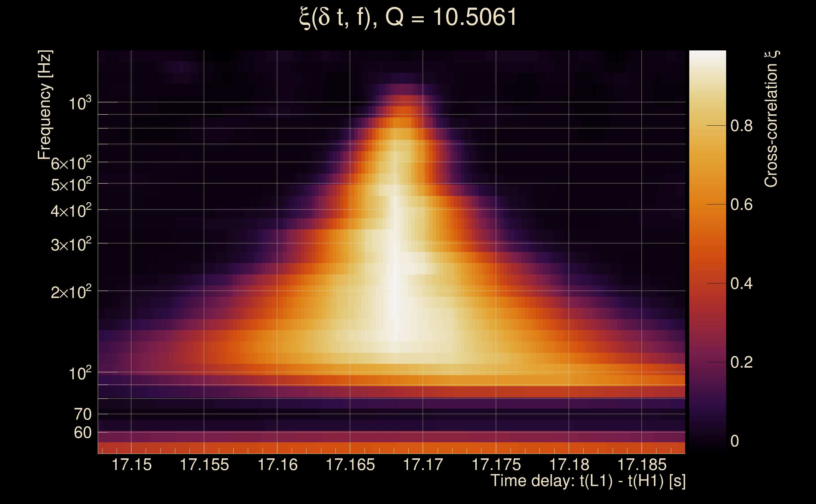Click the 17.17 x-axis tick label
Viewport: 816px width, 504px height.
tap(423, 465)
